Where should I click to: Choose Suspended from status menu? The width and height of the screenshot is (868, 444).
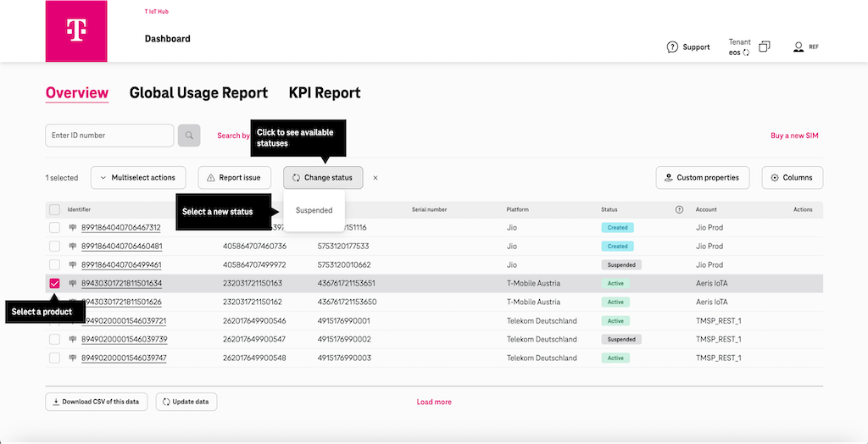point(314,210)
